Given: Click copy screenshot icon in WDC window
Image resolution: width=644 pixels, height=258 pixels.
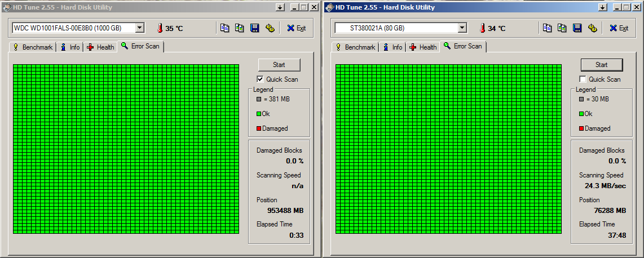Looking at the screenshot, I should (240, 28).
